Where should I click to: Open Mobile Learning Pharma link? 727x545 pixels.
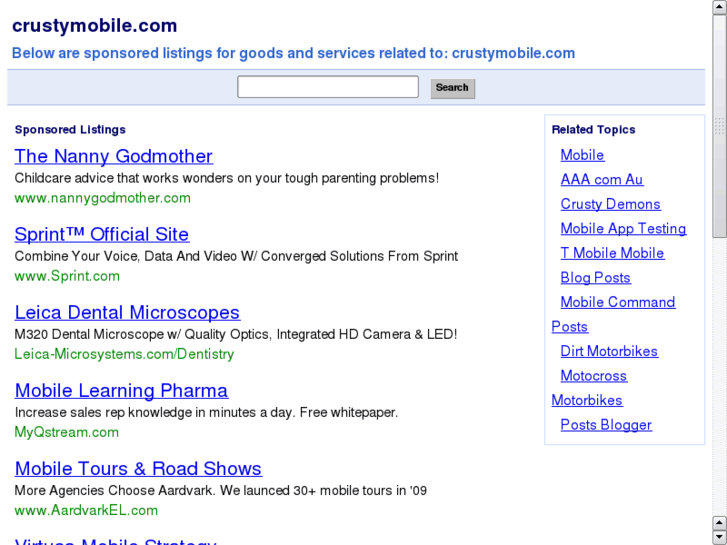coord(121,391)
